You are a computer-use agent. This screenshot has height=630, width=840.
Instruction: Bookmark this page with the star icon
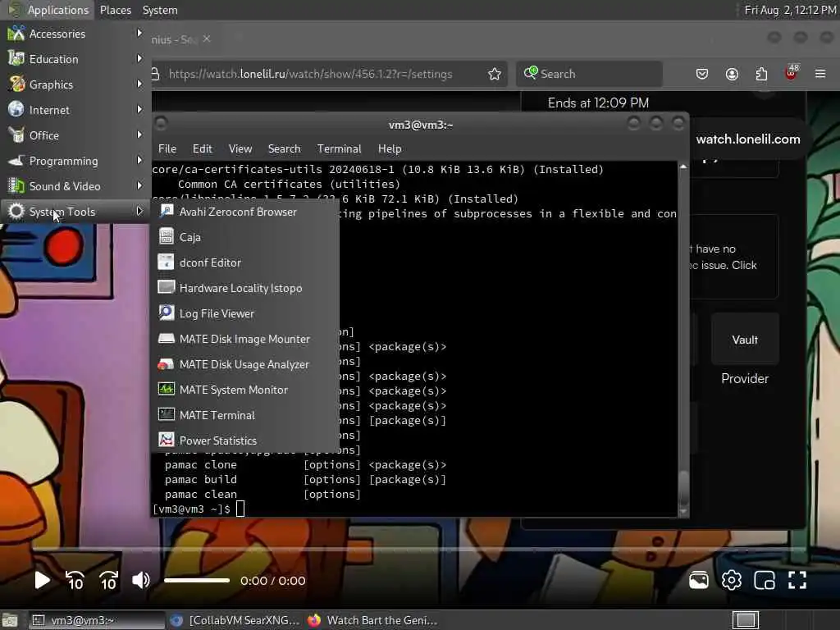495,74
